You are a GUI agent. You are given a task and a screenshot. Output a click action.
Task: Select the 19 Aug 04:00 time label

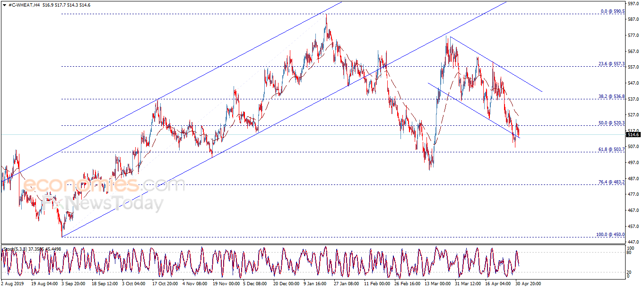pos(45,284)
